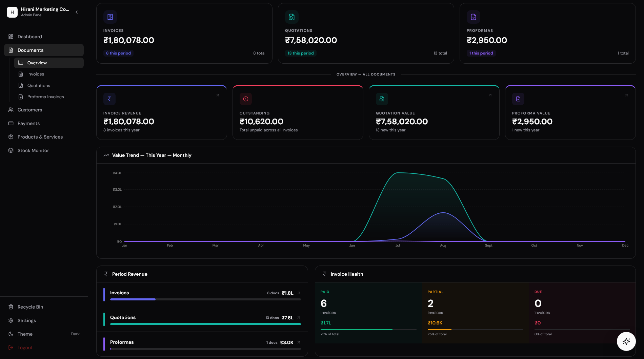Select the Due invoices health tile

tap(582, 313)
